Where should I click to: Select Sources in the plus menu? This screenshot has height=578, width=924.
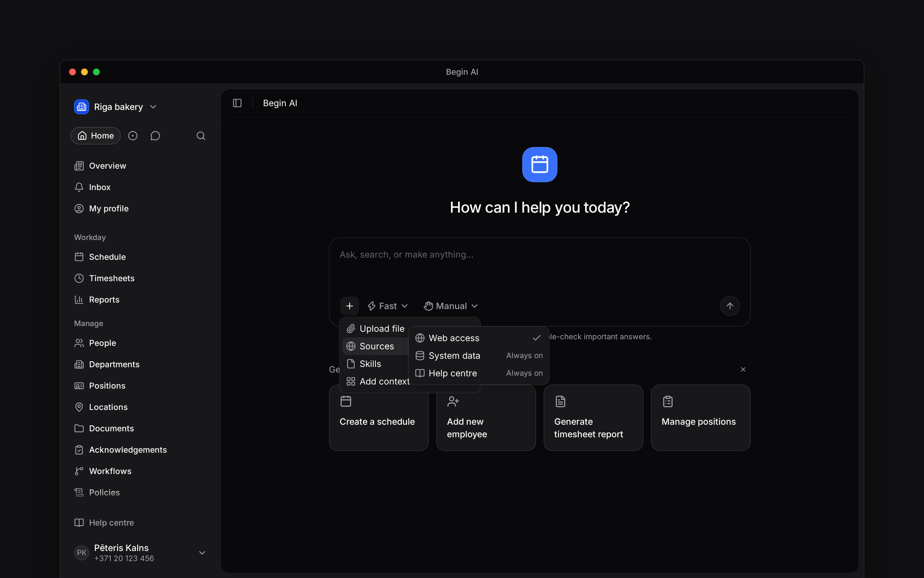(375, 346)
